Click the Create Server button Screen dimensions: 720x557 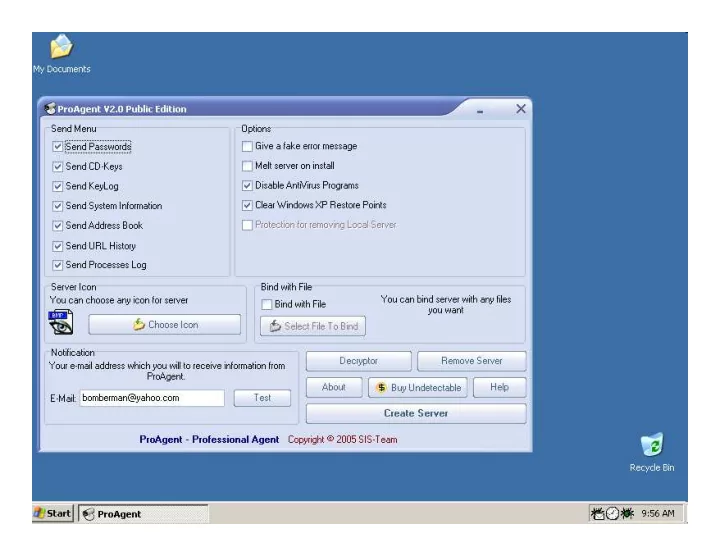click(416, 413)
